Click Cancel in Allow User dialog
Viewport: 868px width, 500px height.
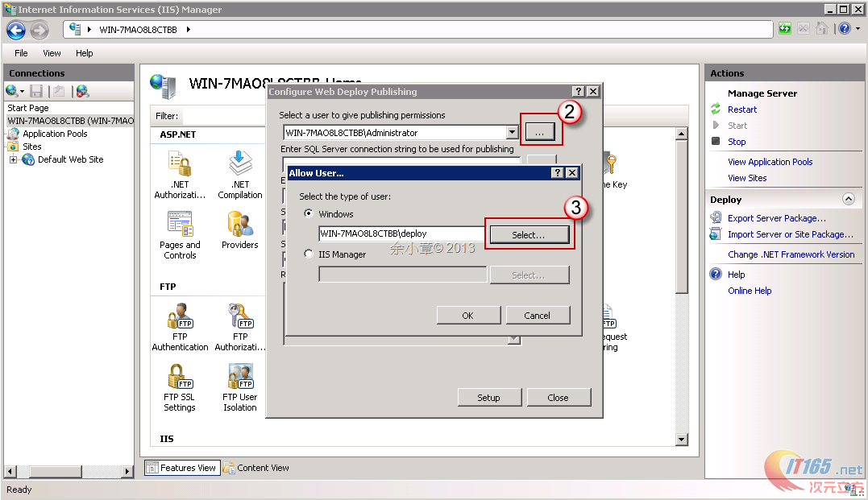pyautogui.click(x=538, y=316)
